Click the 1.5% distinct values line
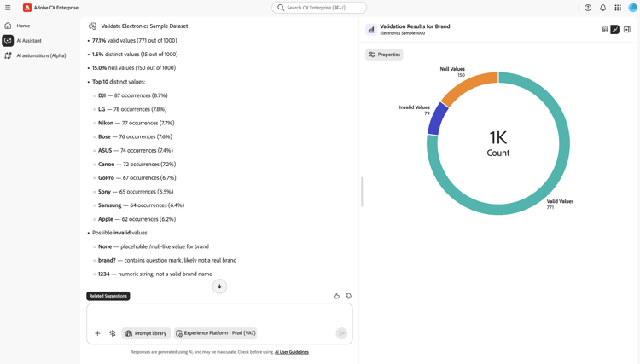Screen dimensions: 640x364 (135, 55)
